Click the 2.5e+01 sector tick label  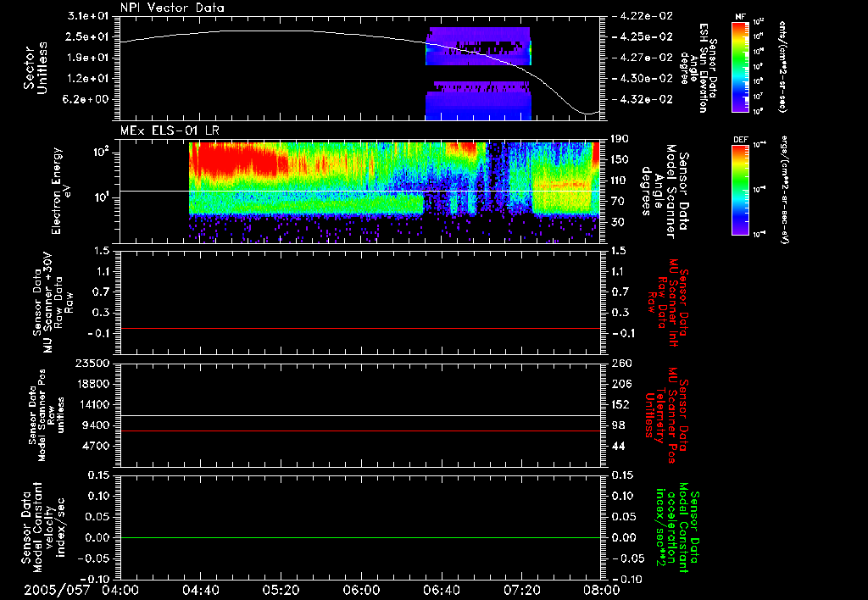[88, 36]
